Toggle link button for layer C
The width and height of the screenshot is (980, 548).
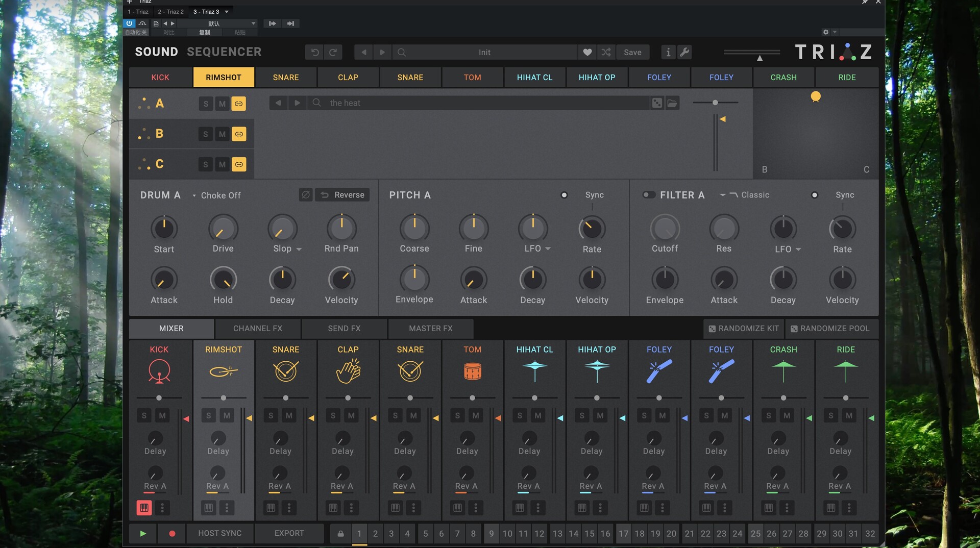click(238, 164)
